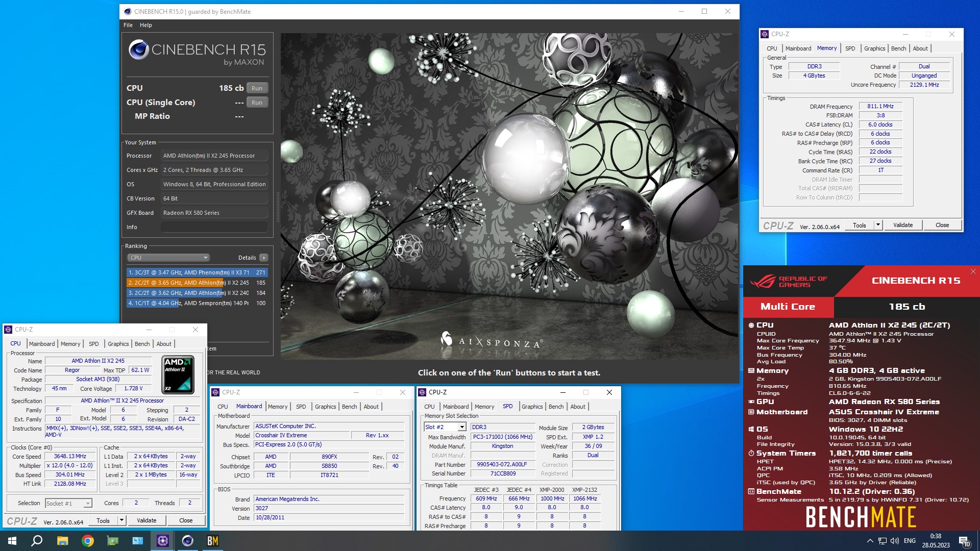Open BenchMate from the taskbar BM icon
Image resolution: width=980 pixels, height=551 pixels.
[213, 541]
